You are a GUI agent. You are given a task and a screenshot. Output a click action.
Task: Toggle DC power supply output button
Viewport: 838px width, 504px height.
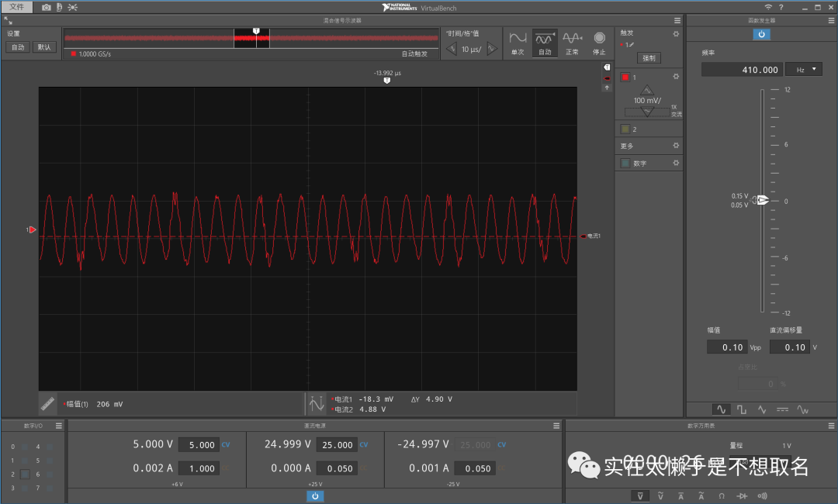point(315,495)
